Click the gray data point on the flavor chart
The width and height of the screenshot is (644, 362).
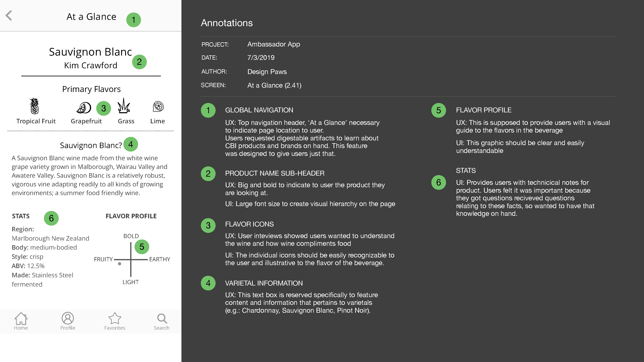click(x=120, y=264)
